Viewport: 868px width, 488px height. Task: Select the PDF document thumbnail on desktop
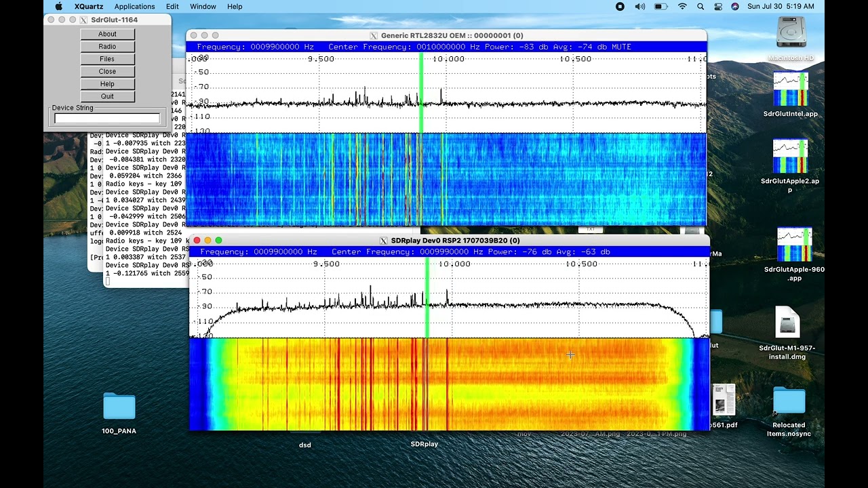(724, 400)
